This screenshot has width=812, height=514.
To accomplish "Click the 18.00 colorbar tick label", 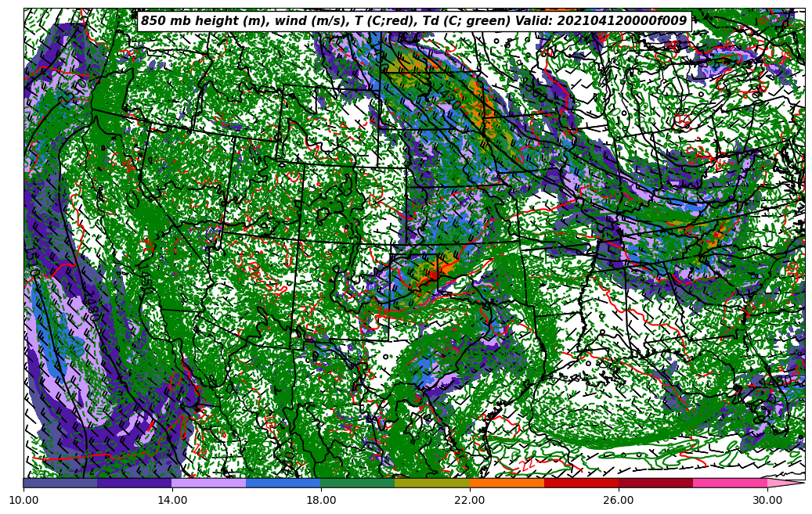I will click(x=321, y=501).
